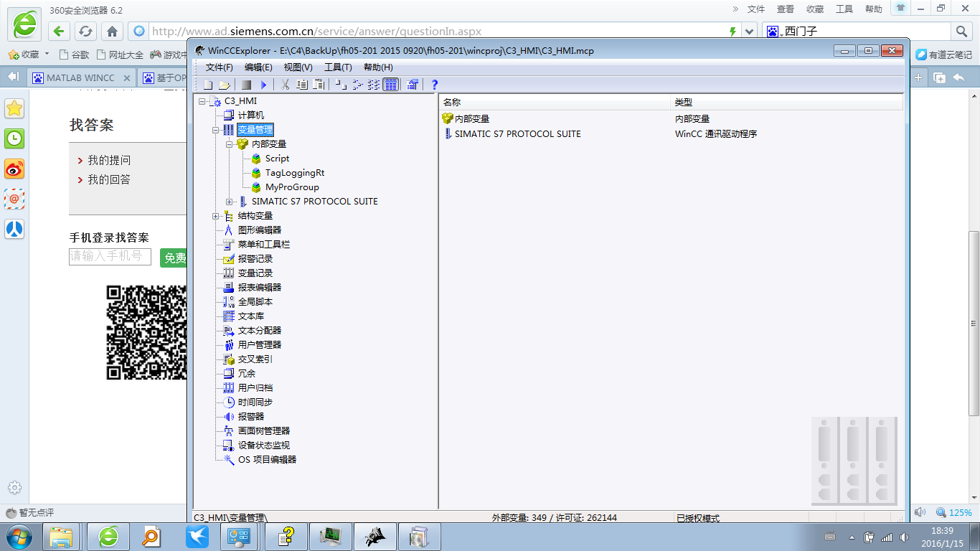The height and width of the screenshot is (551, 980).
Task: Open the 工具(T) menu in WinCCExplorer
Action: pyautogui.click(x=338, y=67)
